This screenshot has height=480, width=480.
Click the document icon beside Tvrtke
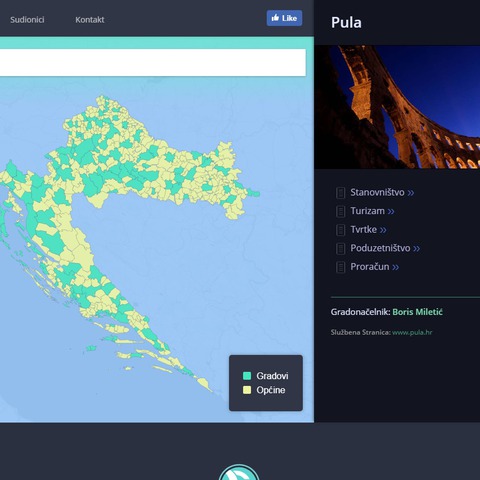(340, 230)
